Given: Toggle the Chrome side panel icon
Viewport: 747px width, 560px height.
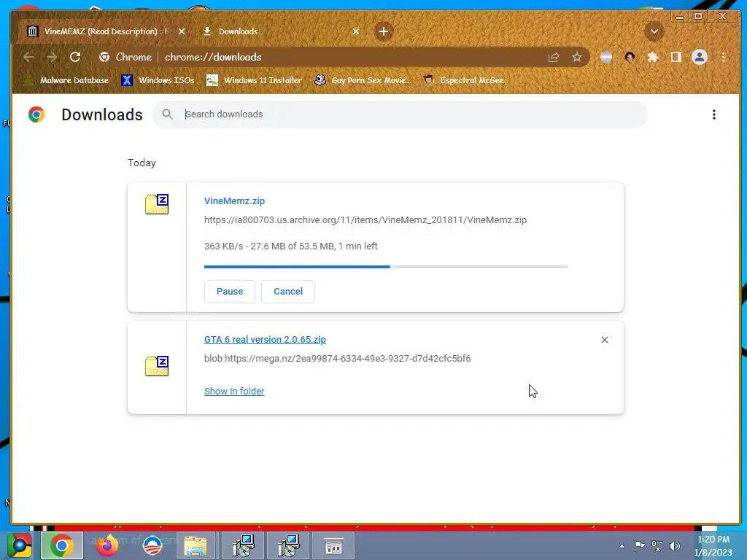Looking at the screenshot, I should (676, 57).
